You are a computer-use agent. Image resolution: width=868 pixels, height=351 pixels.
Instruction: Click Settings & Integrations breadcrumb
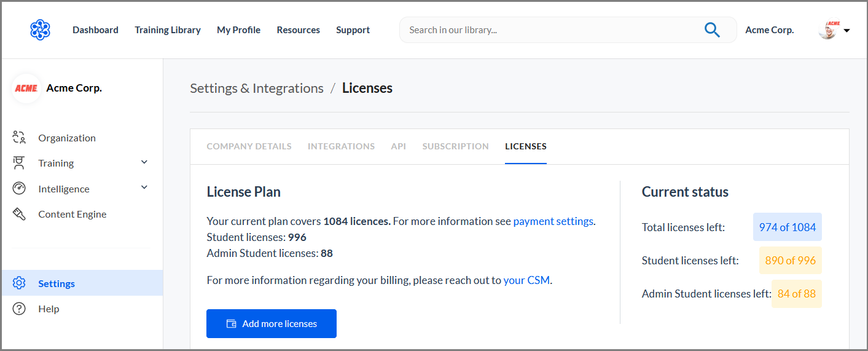[x=257, y=88]
